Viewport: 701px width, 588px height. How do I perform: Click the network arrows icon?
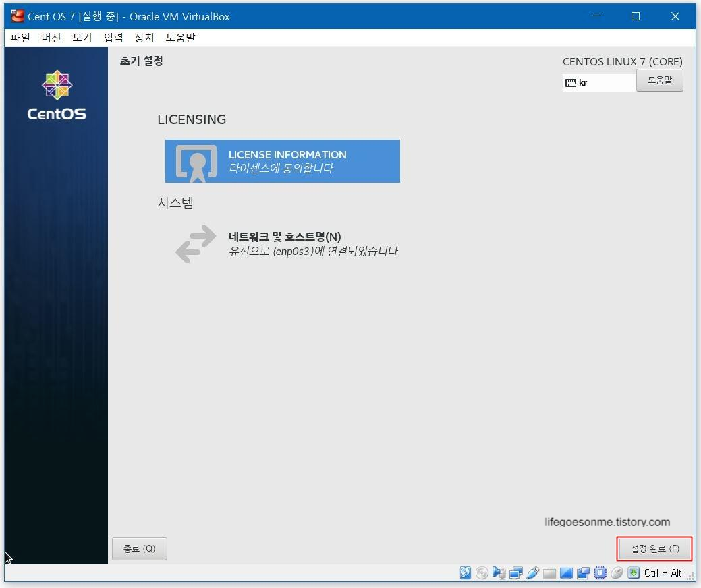[196, 243]
